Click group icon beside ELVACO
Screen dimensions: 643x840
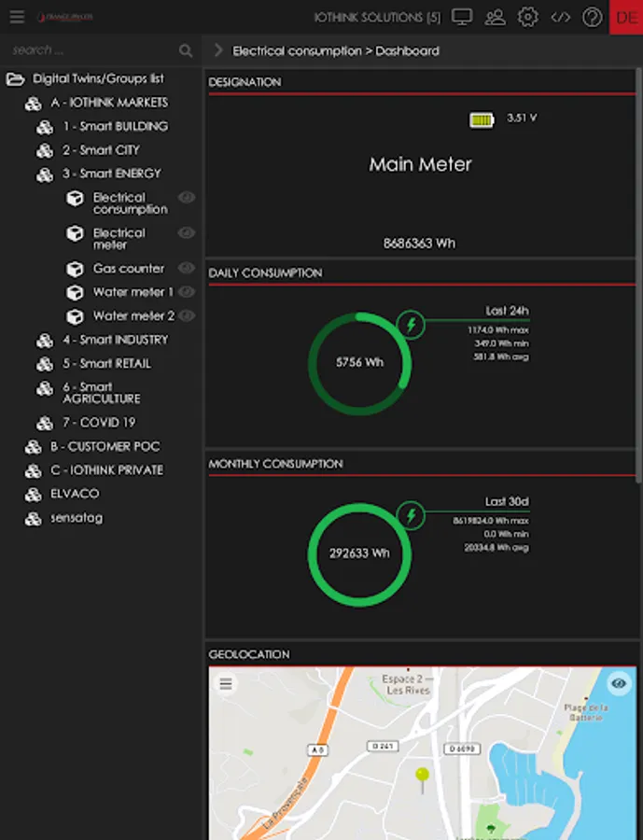(x=34, y=495)
